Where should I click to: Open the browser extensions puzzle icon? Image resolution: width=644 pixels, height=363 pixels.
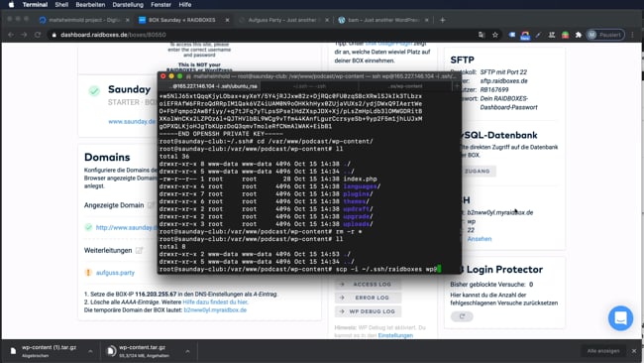coord(579,35)
